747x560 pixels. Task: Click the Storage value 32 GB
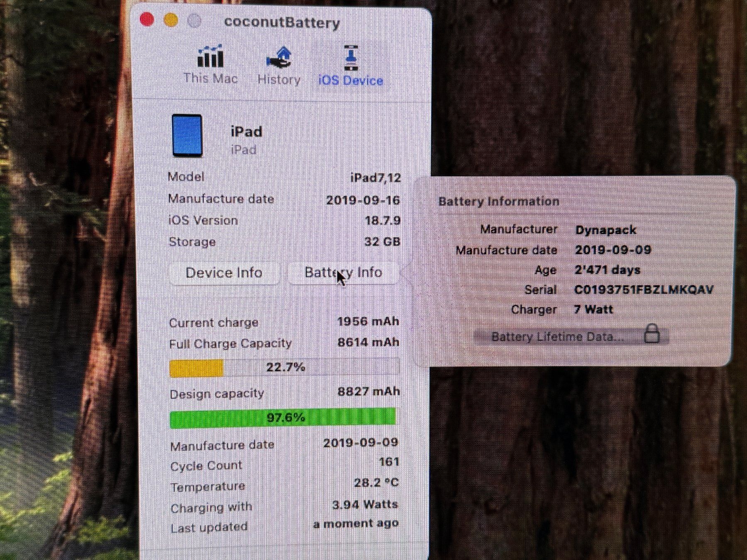382,241
